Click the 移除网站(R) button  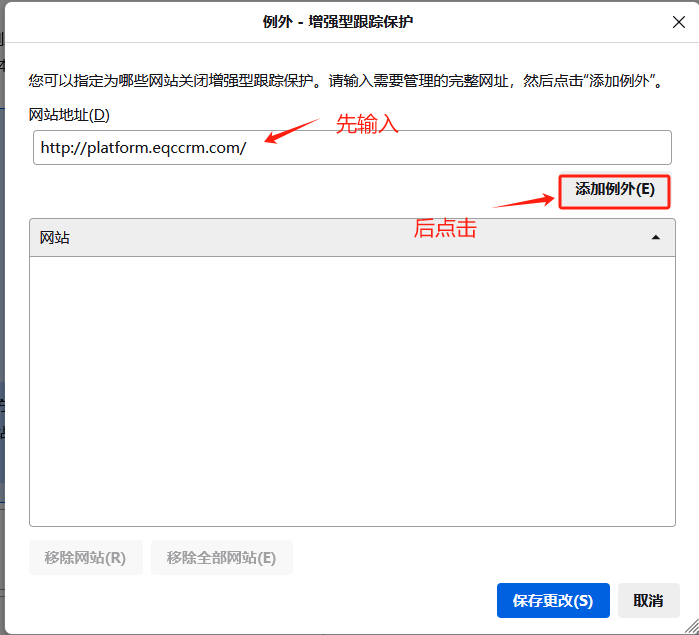pos(86,557)
